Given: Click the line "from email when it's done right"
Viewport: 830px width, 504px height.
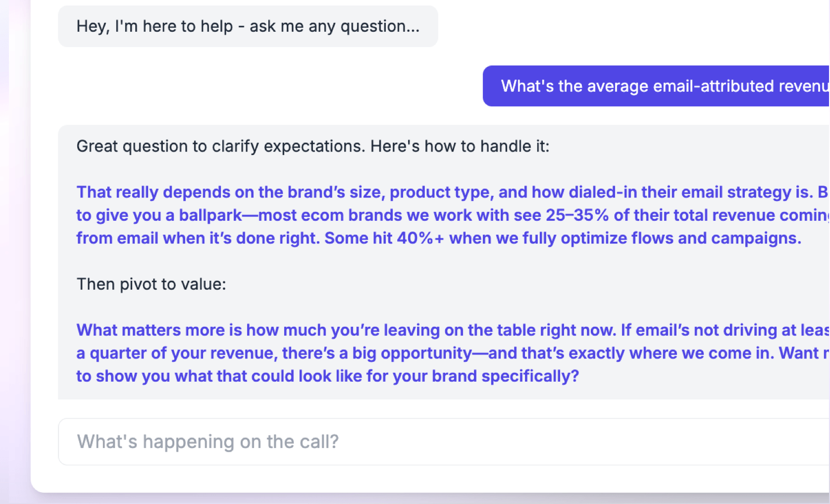Looking at the screenshot, I should point(197,239).
